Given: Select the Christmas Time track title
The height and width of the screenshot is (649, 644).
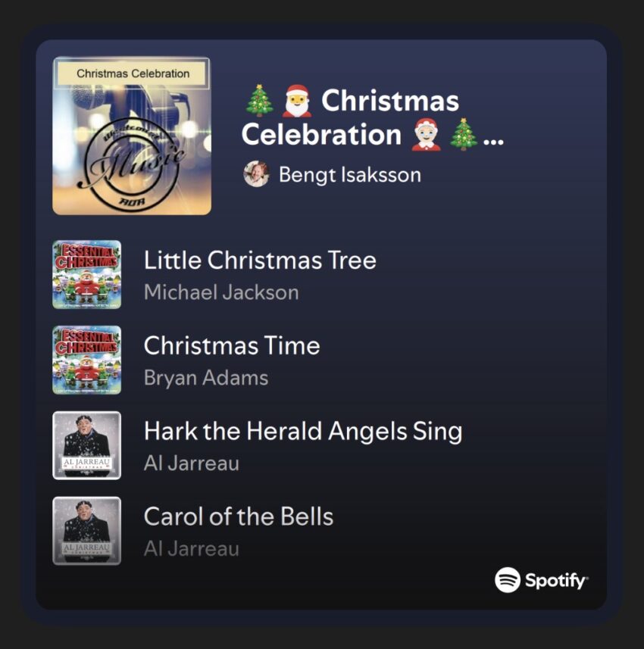Looking at the screenshot, I should point(232,346).
